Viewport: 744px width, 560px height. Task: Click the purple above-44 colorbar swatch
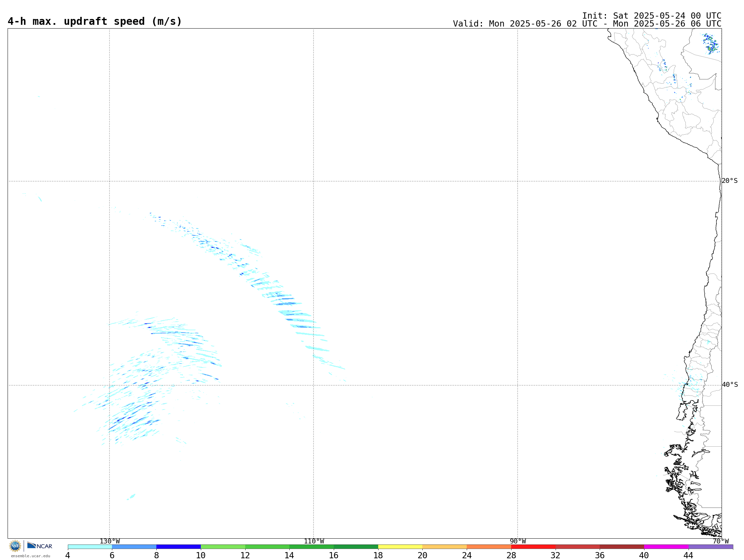click(x=711, y=547)
